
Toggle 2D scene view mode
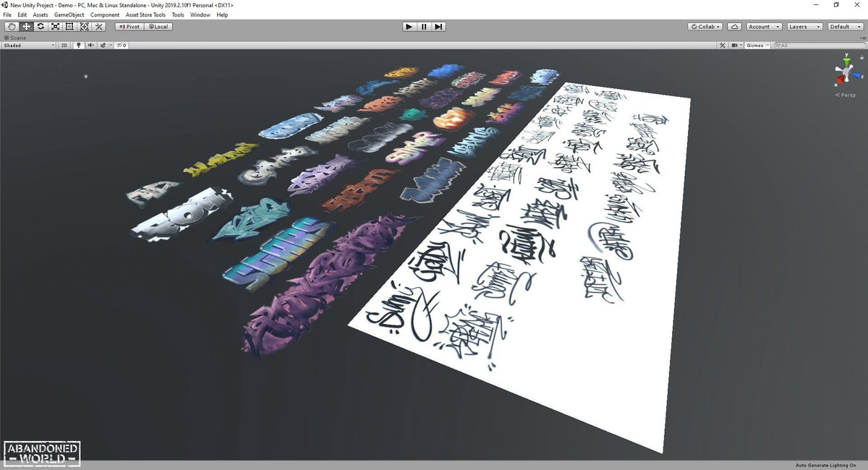tap(64, 45)
